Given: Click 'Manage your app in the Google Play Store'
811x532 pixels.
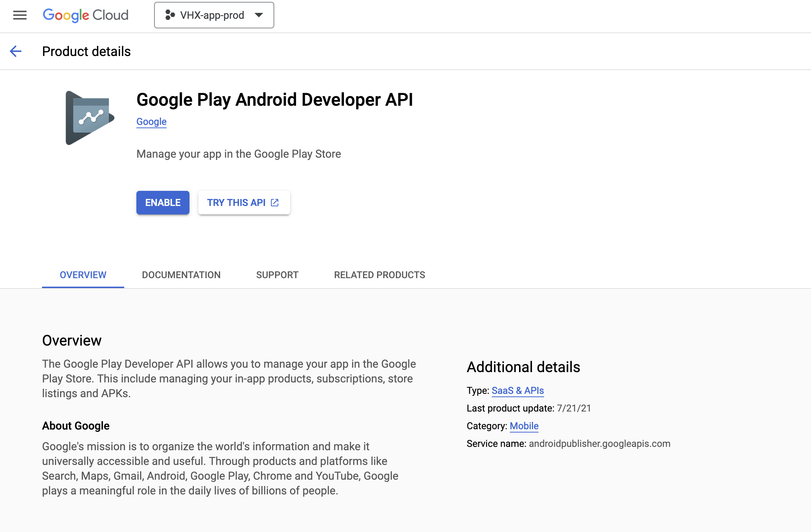Looking at the screenshot, I should click(x=239, y=154).
